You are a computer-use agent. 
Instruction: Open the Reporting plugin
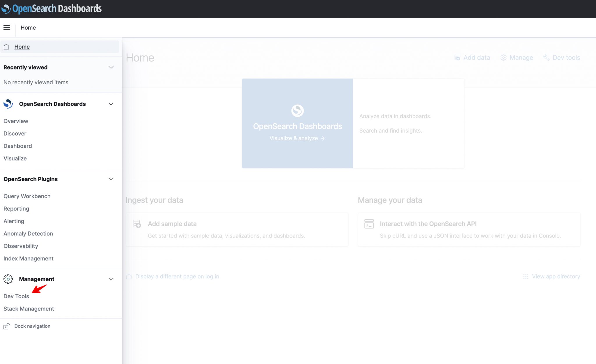(x=16, y=209)
